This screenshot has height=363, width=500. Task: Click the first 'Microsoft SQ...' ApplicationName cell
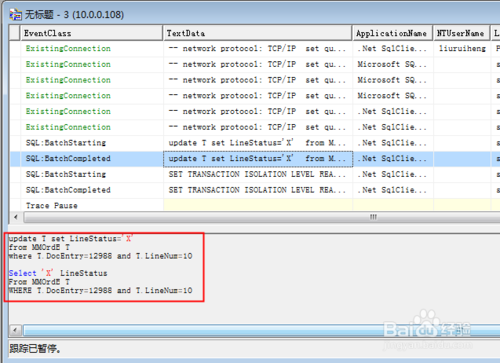pyautogui.click(x=393, y=64)
